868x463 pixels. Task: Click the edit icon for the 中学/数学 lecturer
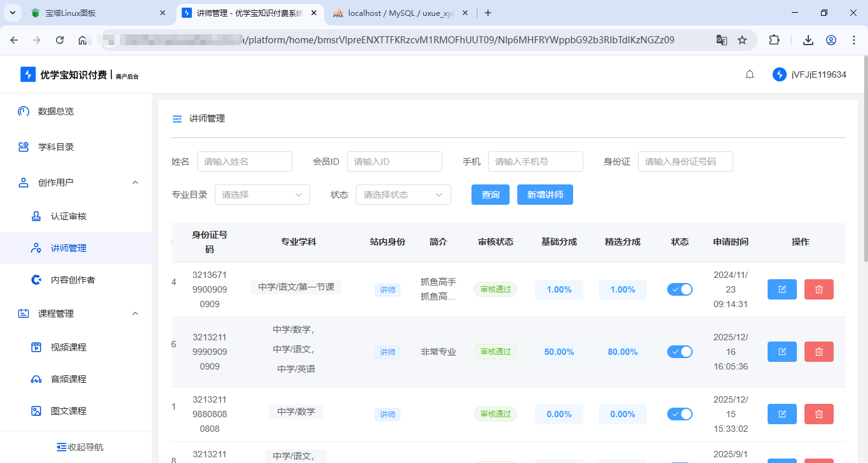coord(782,414)
